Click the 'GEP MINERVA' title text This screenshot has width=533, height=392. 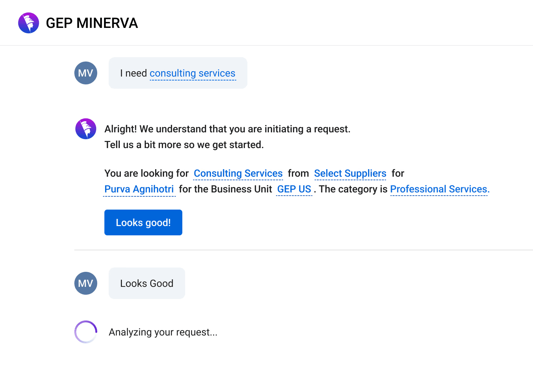tap(92, 23)
